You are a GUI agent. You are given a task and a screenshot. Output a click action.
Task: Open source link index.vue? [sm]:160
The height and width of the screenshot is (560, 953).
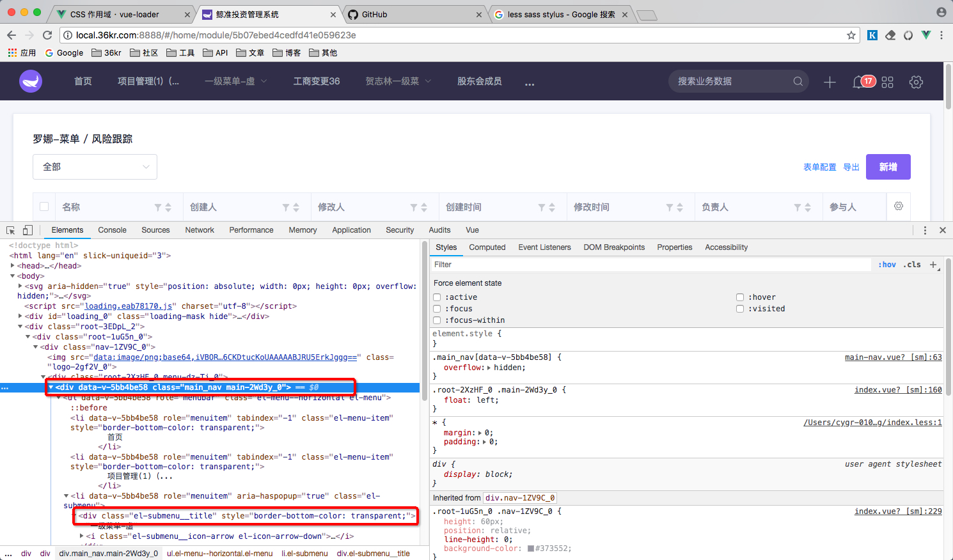pos(898,390)
